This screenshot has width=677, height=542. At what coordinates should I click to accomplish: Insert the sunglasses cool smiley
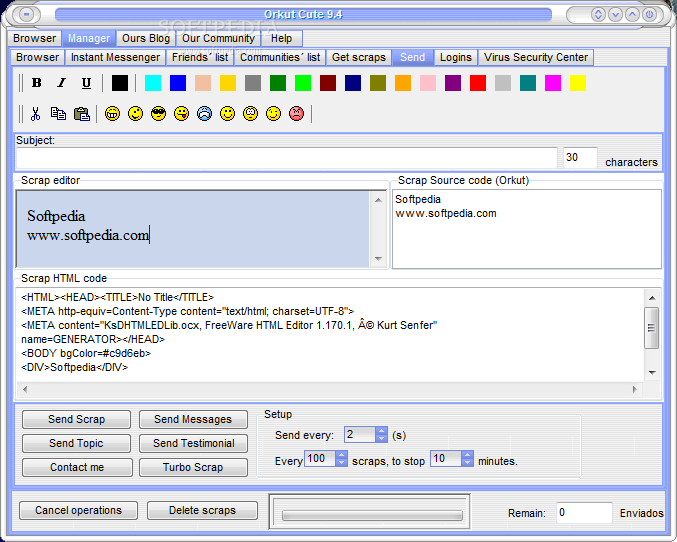[x=158, y=114]
